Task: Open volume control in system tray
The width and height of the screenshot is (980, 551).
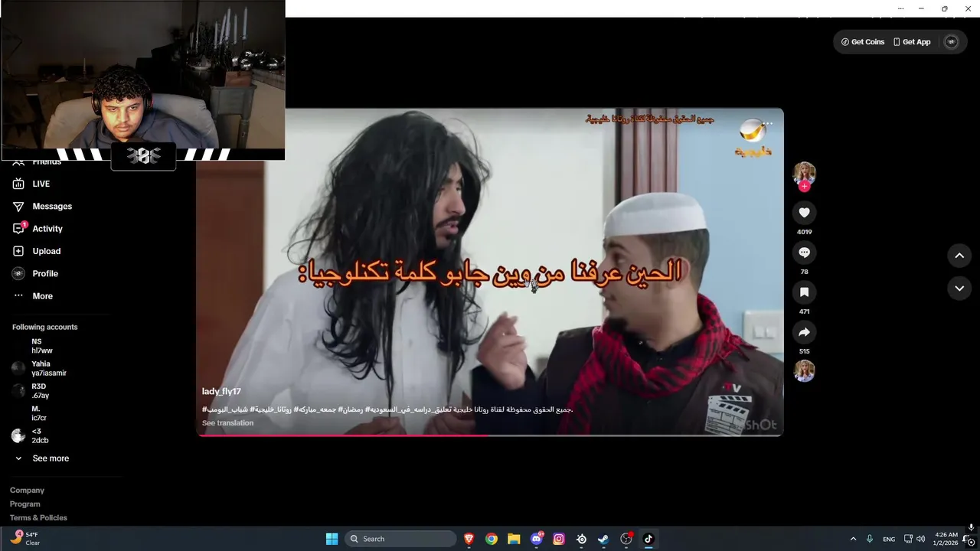Action: click(x=920, y=539)
